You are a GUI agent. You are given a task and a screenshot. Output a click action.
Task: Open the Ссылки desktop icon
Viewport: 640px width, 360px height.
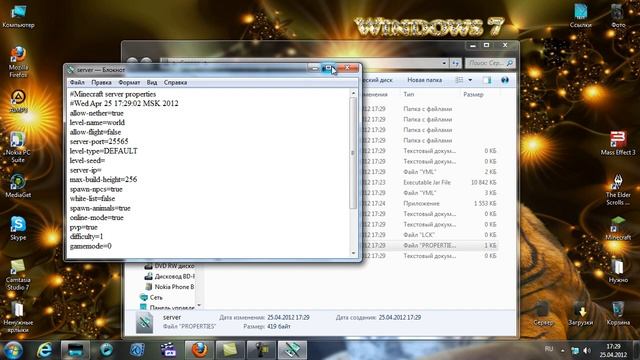coord(580,16)
